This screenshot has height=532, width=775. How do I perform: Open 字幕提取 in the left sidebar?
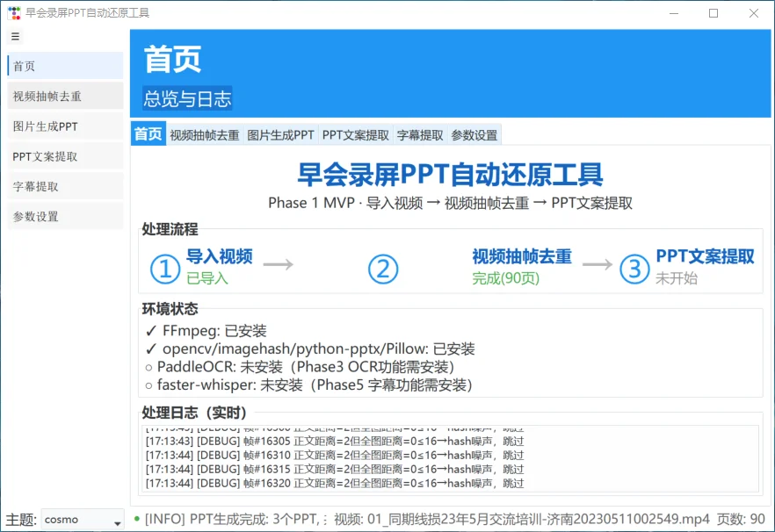click(65, 186)
